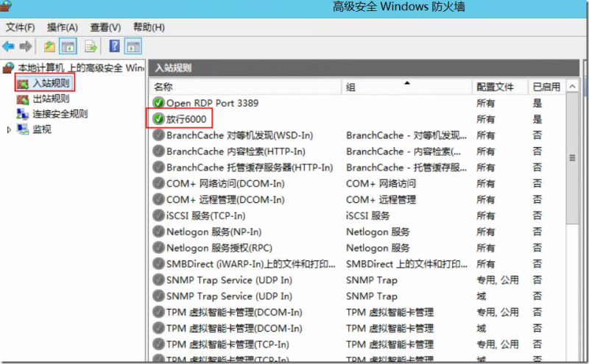Click 否 enabled value of iSCSI 服务(TCP-In)
The width and height of the screenshot is (589, 364).
tap(537, 215)
